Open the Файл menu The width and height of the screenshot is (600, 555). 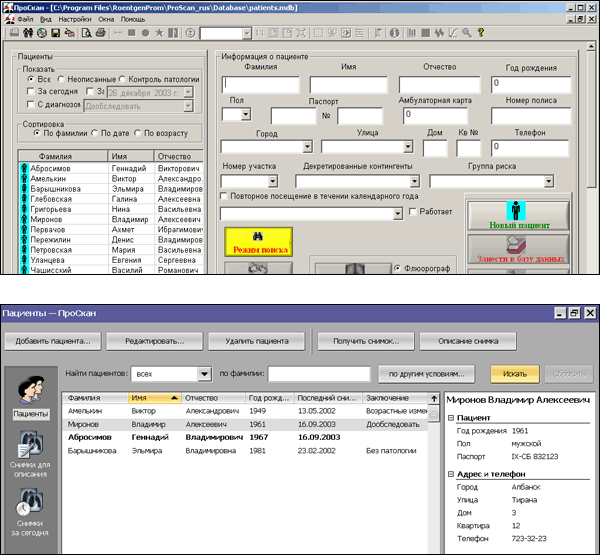click(x=25, y=19)
